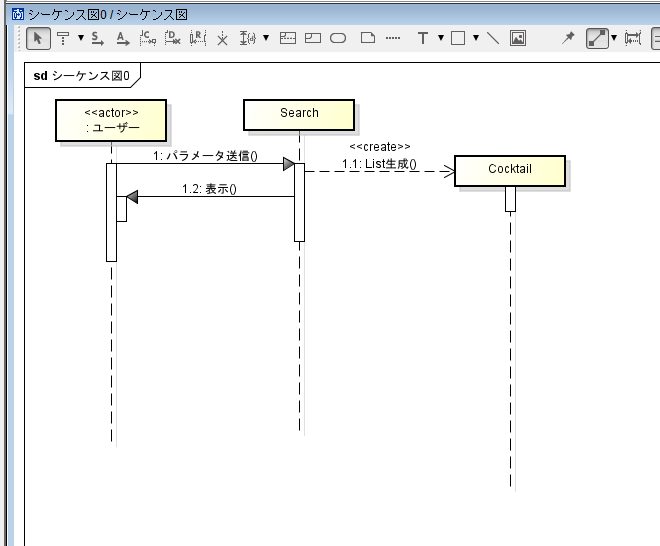Screen dimensions: 660x546
Task: Select the Synchronous Message tool
Action: coord(97,38)
